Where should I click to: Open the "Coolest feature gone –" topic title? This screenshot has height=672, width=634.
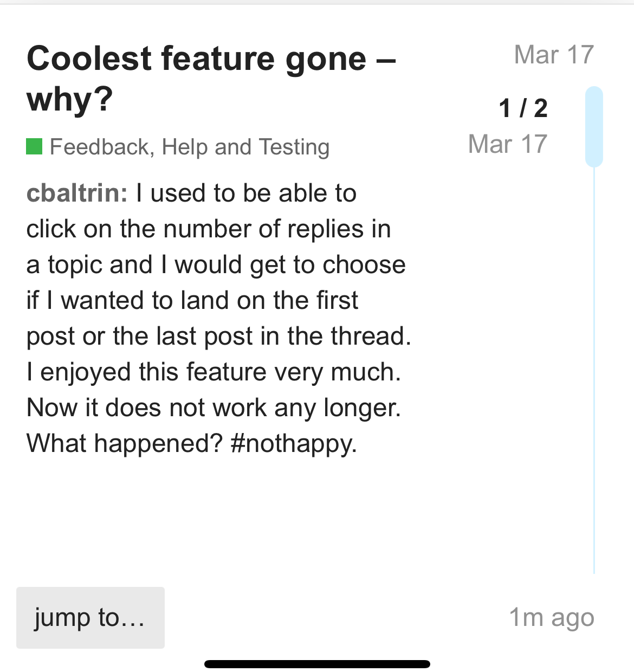click(x=211, y=59)
